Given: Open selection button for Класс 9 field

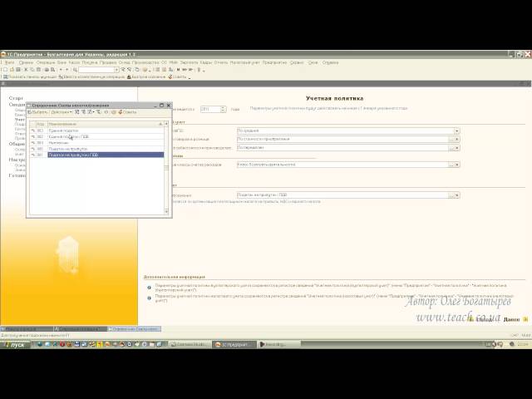Looking at the screenshot, I should (x=451, y=165).
